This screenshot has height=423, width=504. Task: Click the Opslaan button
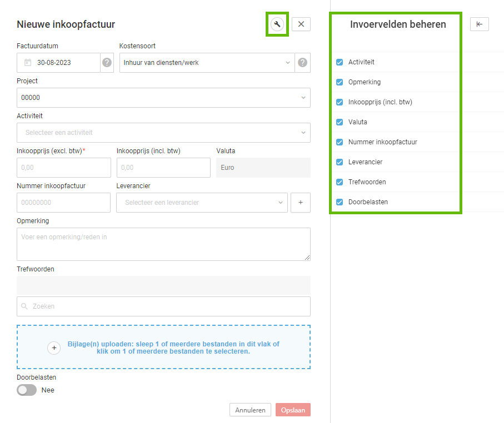coord(293,410)
